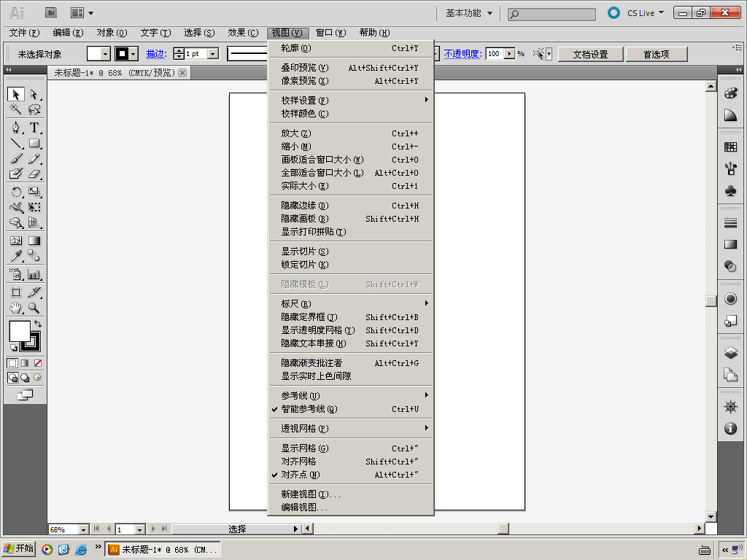747x560 pixels.
Task: Open the 效果 (Effect) menu
Action: (243, 32)
